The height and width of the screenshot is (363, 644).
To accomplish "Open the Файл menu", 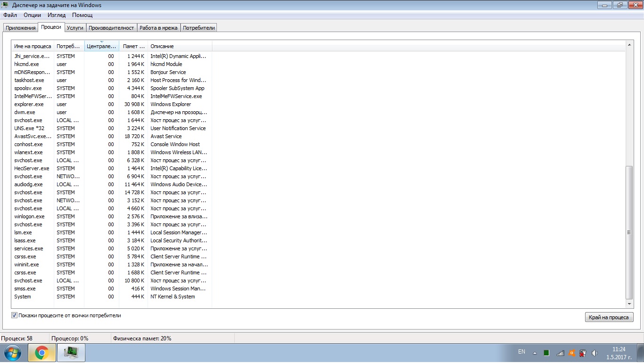I will (x=10, y=15).
